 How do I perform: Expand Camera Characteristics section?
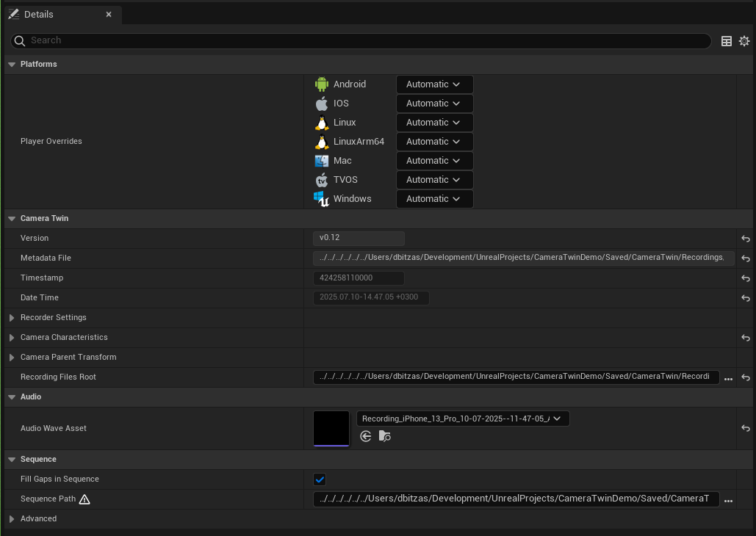pos(12,338)
